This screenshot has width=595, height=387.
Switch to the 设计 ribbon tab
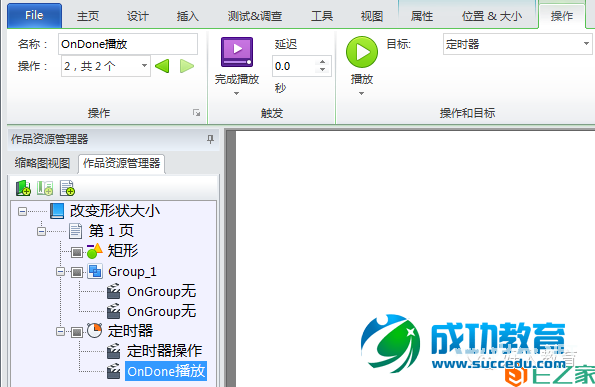point(137,16)
